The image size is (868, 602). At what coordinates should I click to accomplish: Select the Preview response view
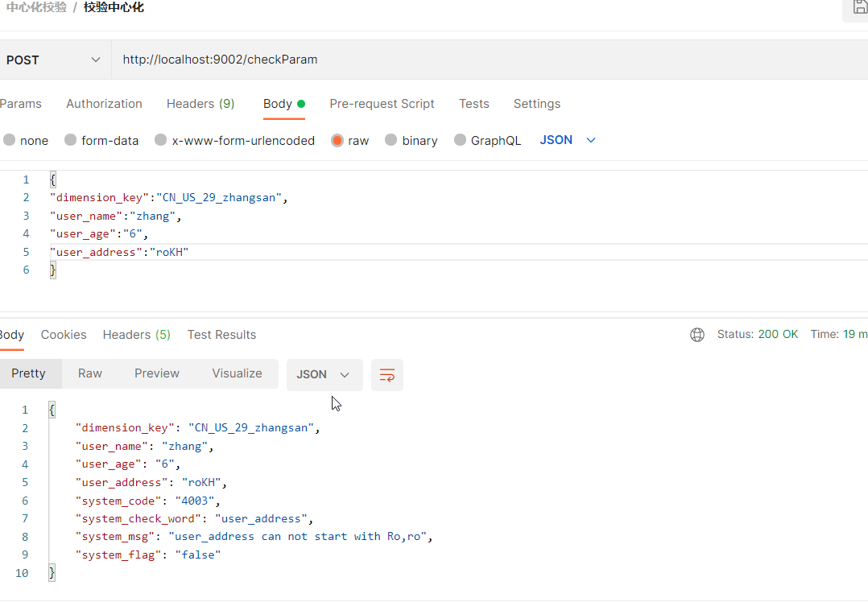[x=157, y=373]
